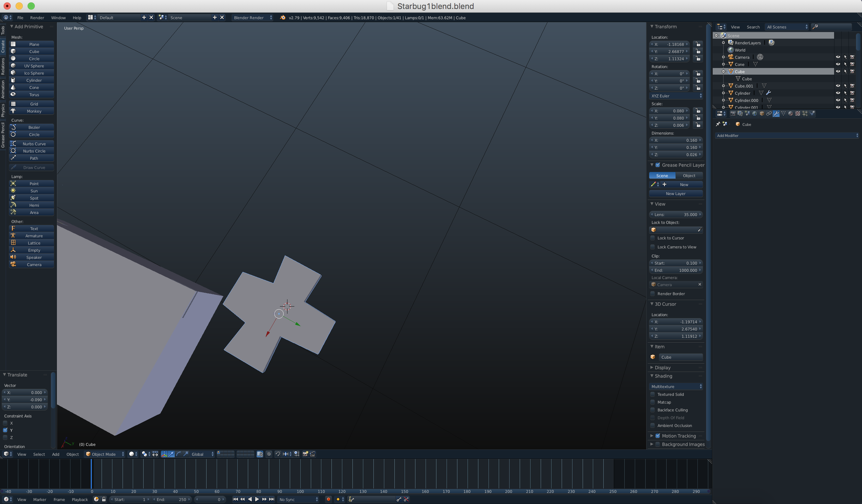Open the File menu
862x504 pixels.
20,18
